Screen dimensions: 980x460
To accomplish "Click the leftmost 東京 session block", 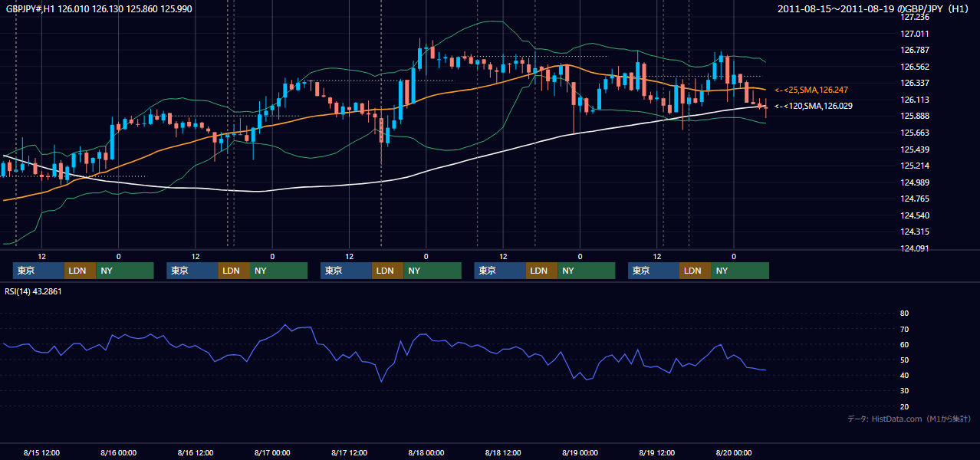I will (x=38, y=271).
